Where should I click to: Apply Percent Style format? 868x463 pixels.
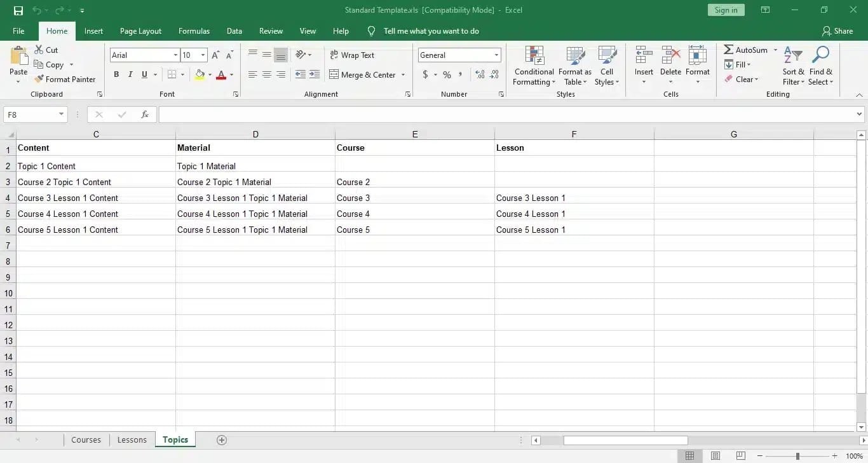(447, 74)
